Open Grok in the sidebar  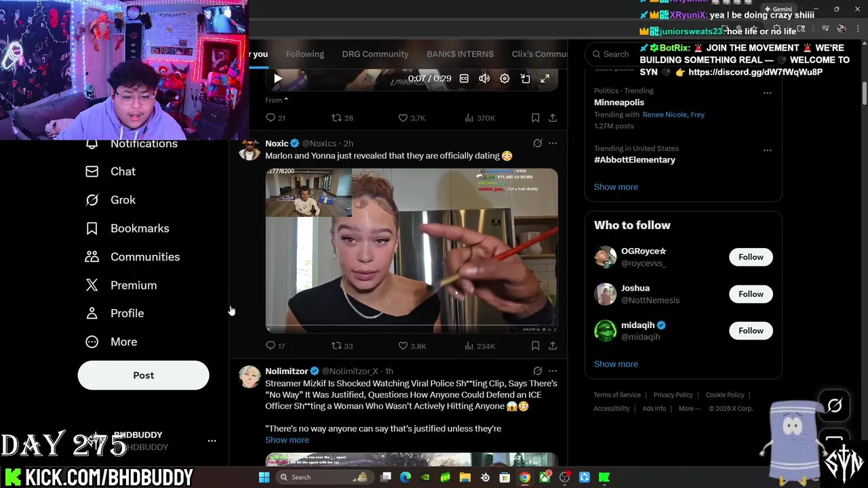(x=110, y=200)
